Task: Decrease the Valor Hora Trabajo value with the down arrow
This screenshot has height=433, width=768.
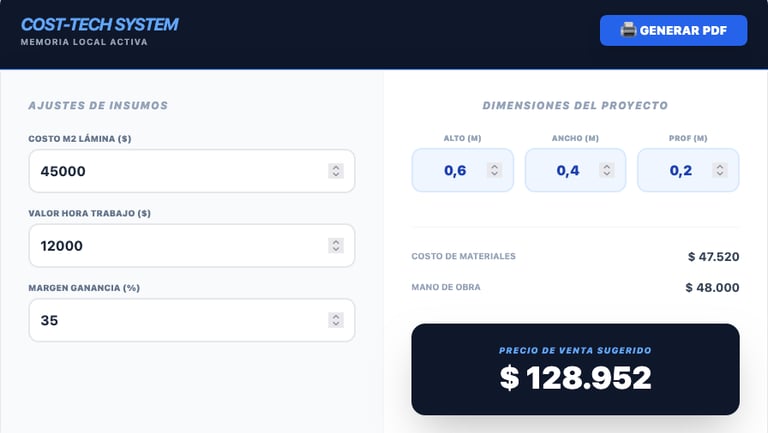Action: click(x=336, y=249)
